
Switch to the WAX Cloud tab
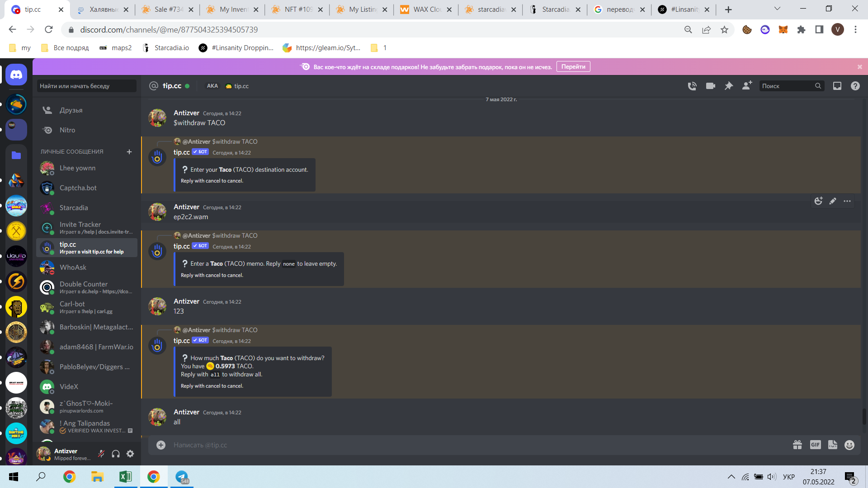pos(426,9)
